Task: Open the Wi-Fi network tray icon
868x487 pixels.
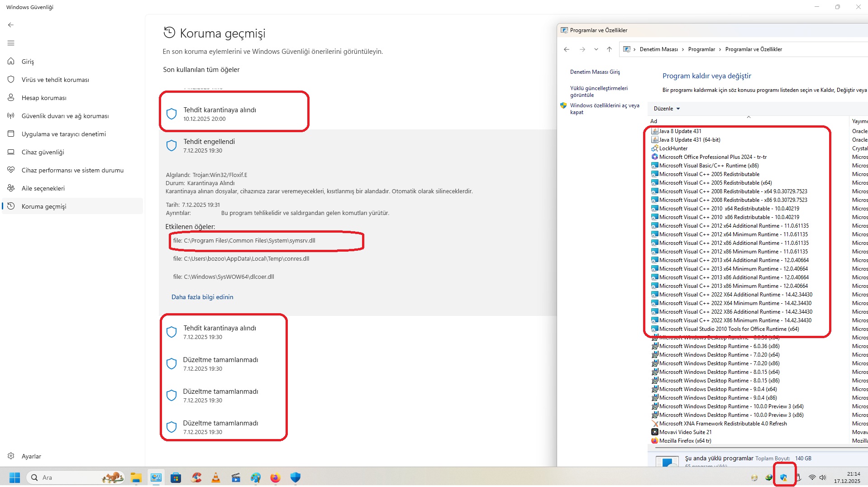Action: coord(812,477)
